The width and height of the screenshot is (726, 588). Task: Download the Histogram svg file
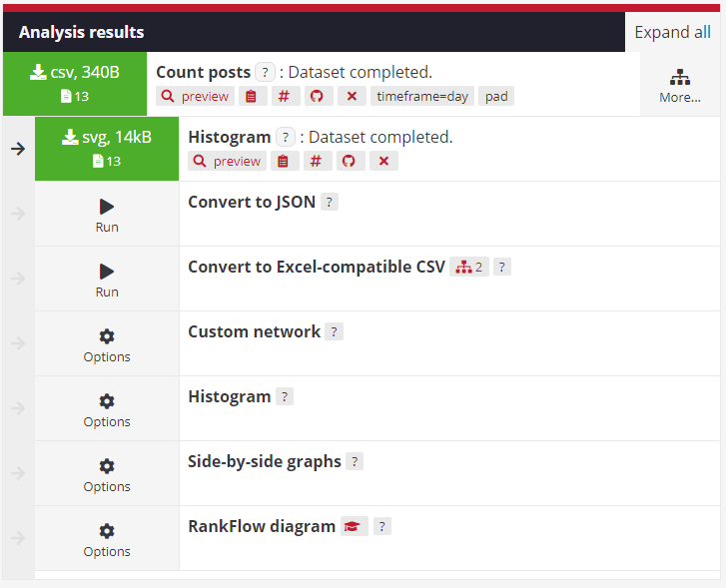click(x=106, y=138)
